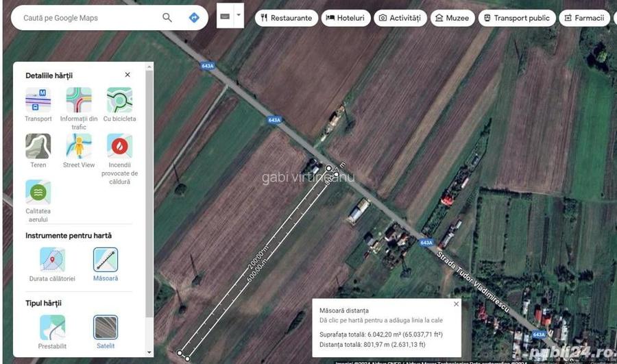This screenshot has height=364, width=617.
Task: Open directions with blue arrow icon
Action: [x=194, y=18]
